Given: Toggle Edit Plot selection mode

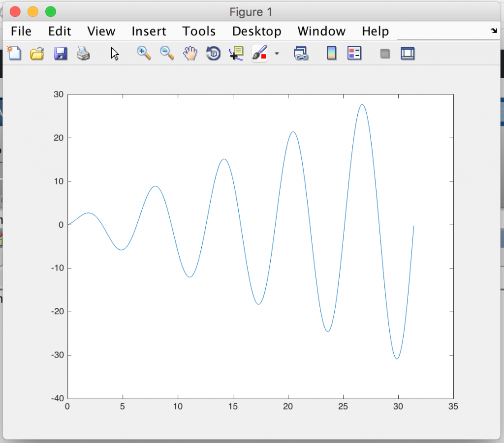Looking at the screenshot, I should coord(114,54).
